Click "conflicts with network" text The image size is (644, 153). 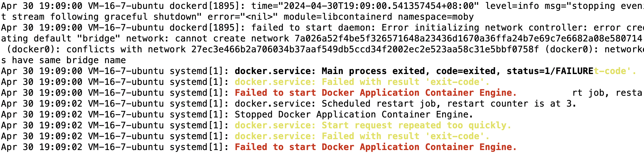126,49
